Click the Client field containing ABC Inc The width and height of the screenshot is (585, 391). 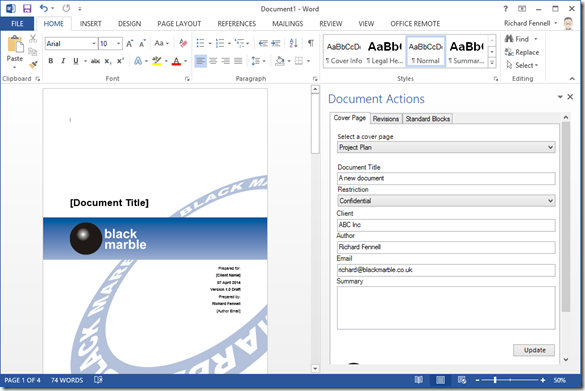coord(446,225)
